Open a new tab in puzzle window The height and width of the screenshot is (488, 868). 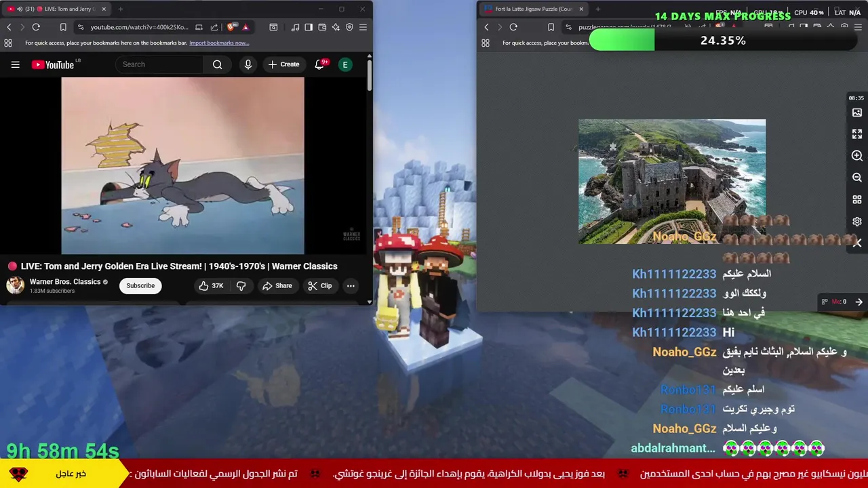pos(598,9)
